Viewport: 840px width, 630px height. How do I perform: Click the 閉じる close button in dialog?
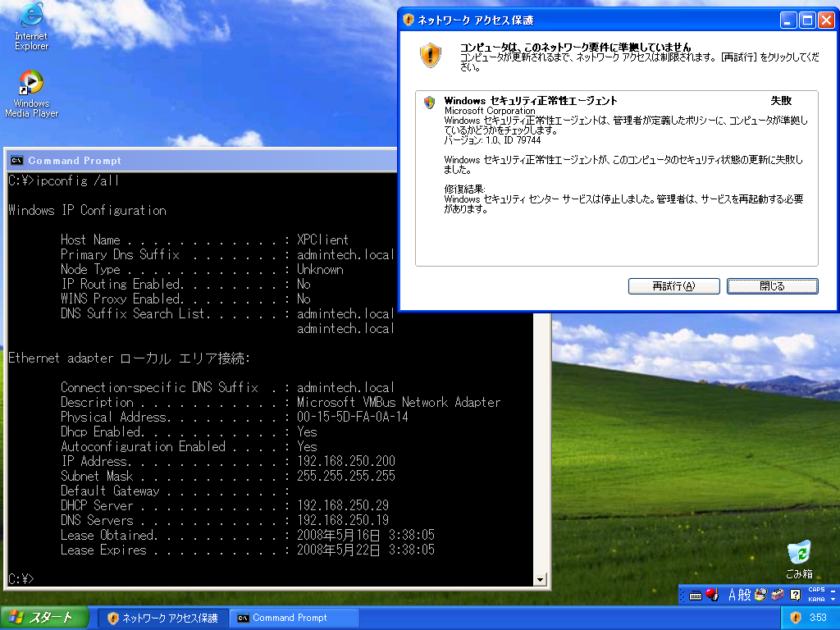click(772, 286)
